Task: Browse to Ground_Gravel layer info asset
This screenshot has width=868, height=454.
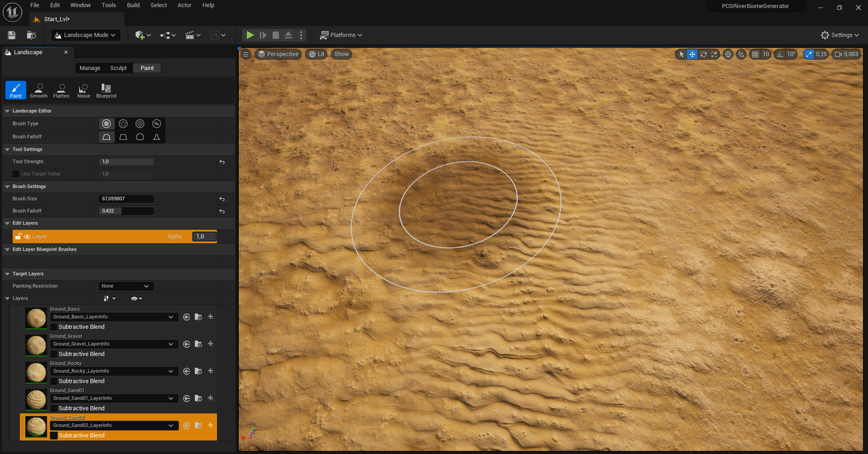Action: pos(198,344)
